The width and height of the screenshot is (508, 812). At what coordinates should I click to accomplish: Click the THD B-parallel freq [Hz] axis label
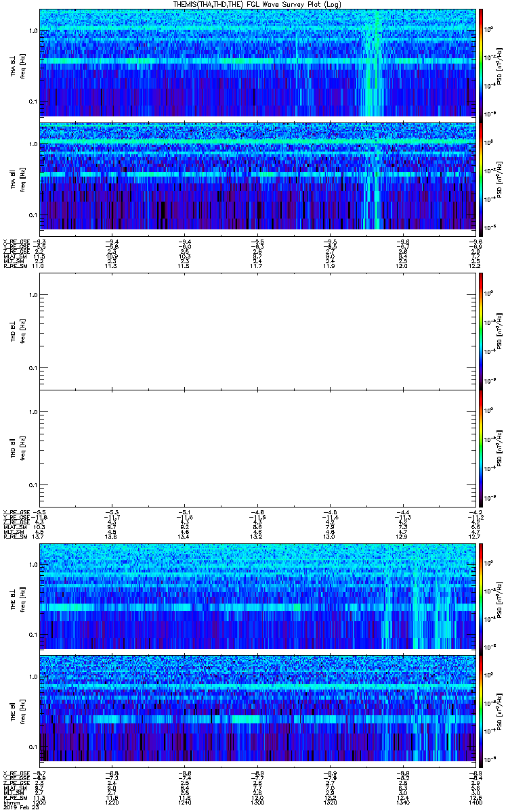coord(22,449)
